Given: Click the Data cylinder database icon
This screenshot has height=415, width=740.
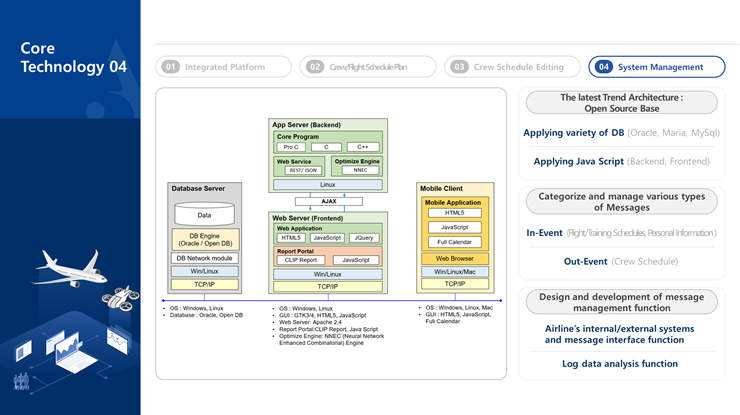Looking at the screenshot, I should [204, 214].
